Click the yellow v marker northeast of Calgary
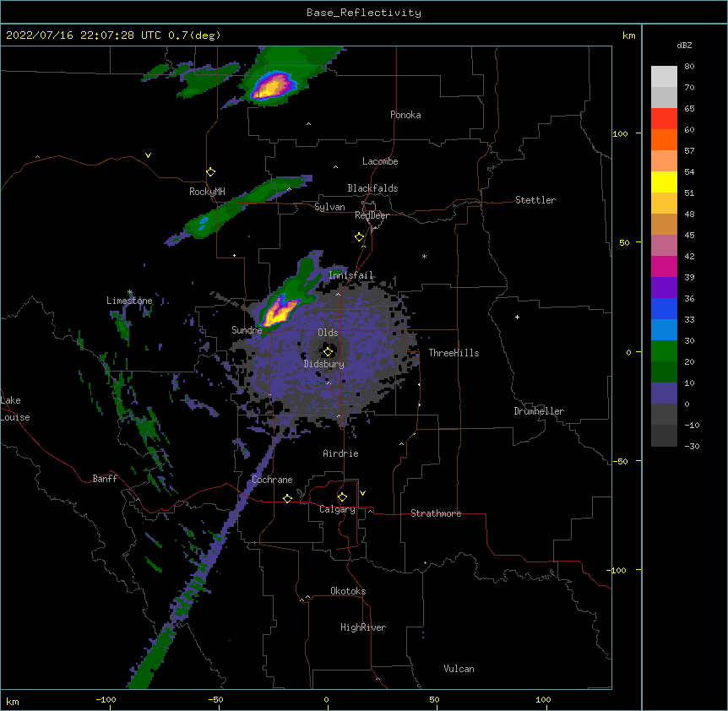Image resolution: width=728 pixels, height=711 pixels. (x=362, y=493)
